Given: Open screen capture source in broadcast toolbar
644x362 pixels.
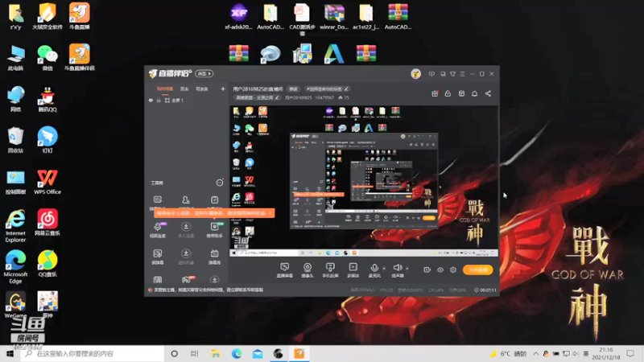Looking at the screenshot, I should tap(284, 270).
